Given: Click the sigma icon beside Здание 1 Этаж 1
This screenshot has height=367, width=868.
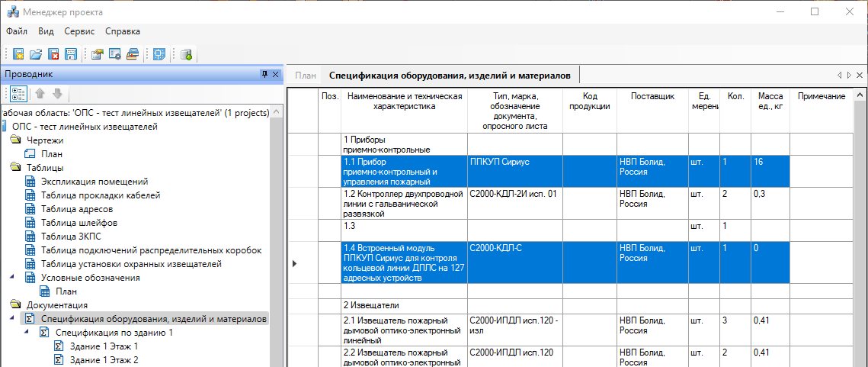Looking at the screenshot, I should pos(59,346).
